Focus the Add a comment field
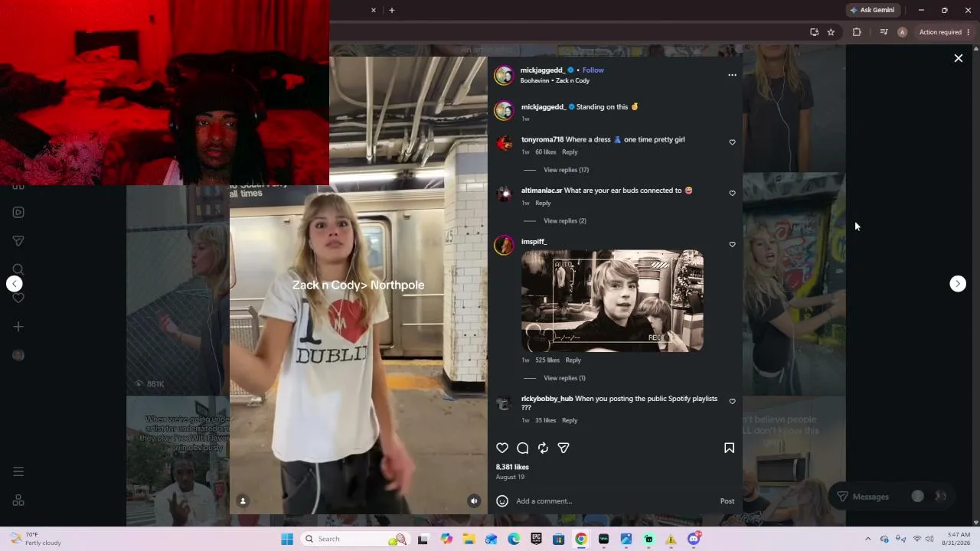Screen dimensions: 980x551 (x=615, y=501)
